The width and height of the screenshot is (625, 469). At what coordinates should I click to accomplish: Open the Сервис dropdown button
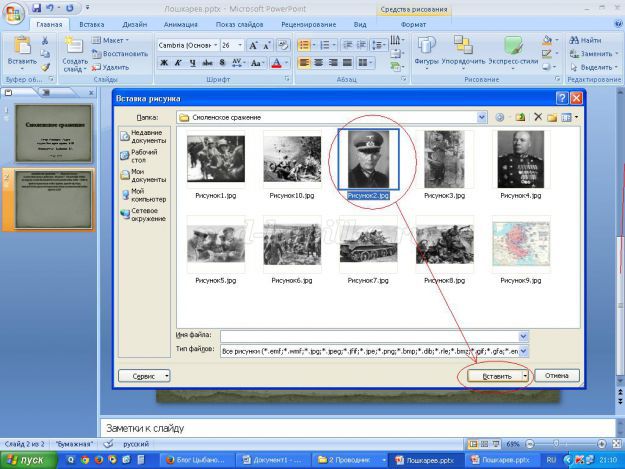(144, 376)
